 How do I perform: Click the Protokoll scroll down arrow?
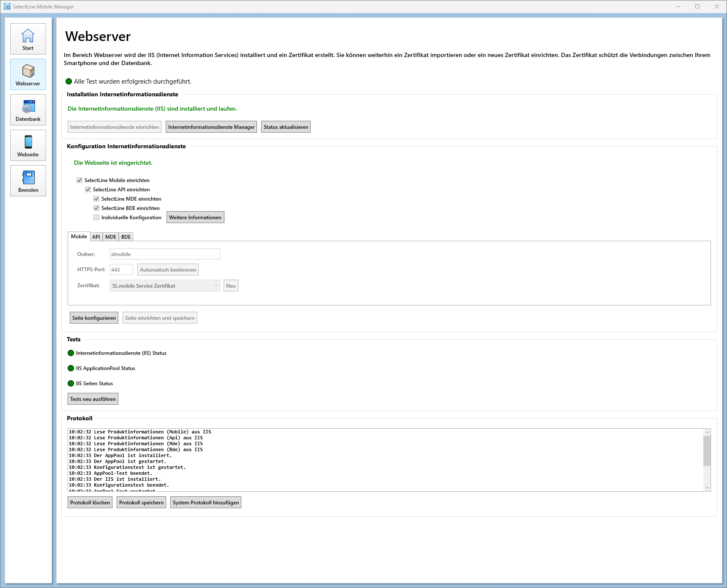click(707, 488)
